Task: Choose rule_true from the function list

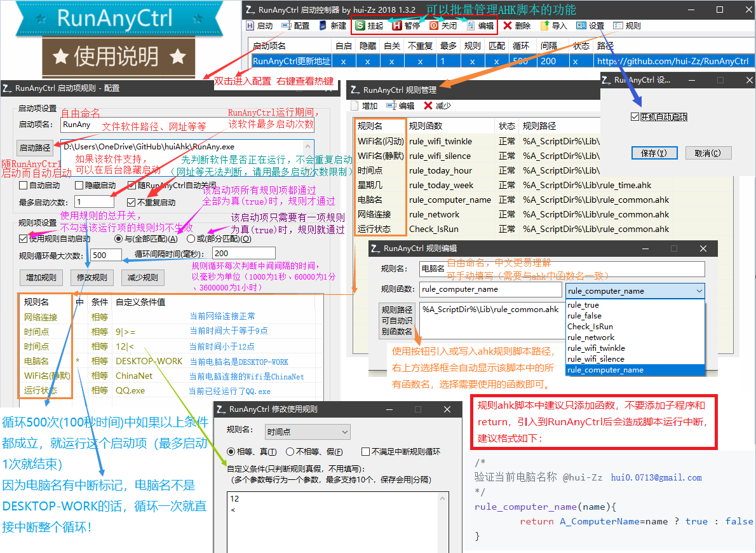Action: coord(635,305)
